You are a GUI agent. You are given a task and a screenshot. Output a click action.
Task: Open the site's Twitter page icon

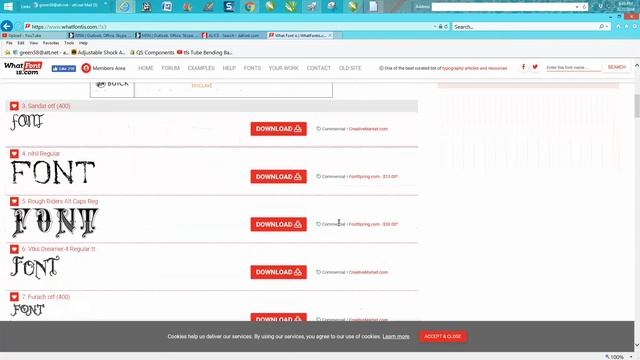pos(535,67)
